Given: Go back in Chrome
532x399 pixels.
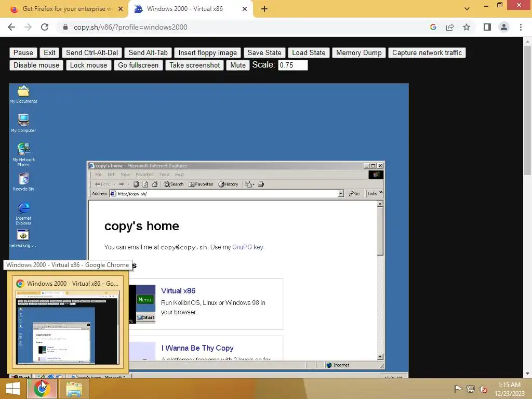Looking at the screenshot, I should tap(11, 27).
